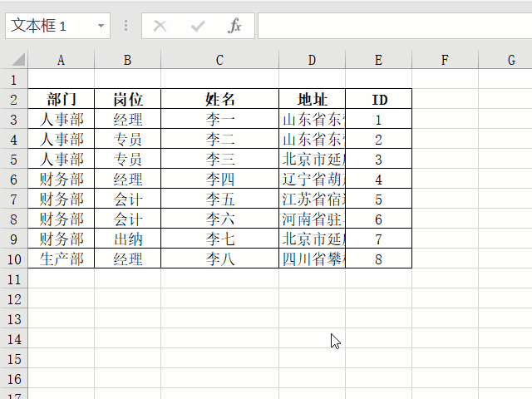This screenshot has height=399, width=532.
Task: Click 人事部 cell in row 3
Action: (x=61, y=119)
